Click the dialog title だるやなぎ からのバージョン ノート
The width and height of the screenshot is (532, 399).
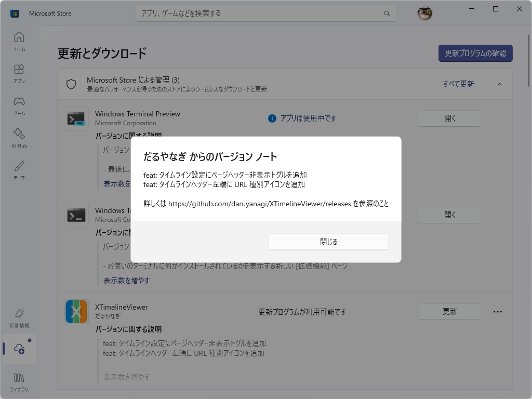(210, 156)
